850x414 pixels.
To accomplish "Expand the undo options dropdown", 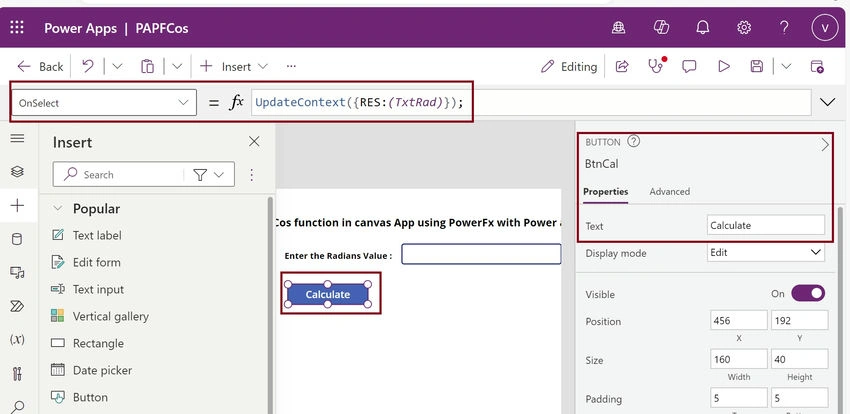I will click(x=117, y=66).
